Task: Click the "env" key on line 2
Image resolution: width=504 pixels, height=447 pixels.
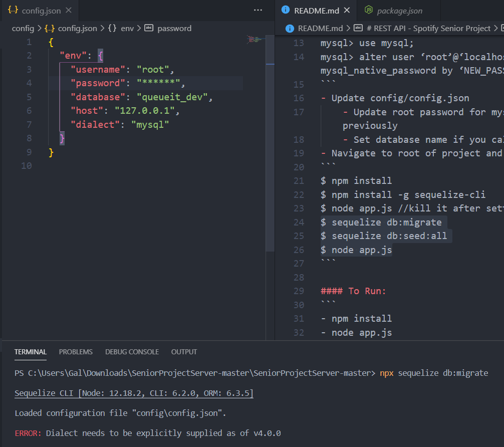Action: pyautogui.click(x=73, y=56)
